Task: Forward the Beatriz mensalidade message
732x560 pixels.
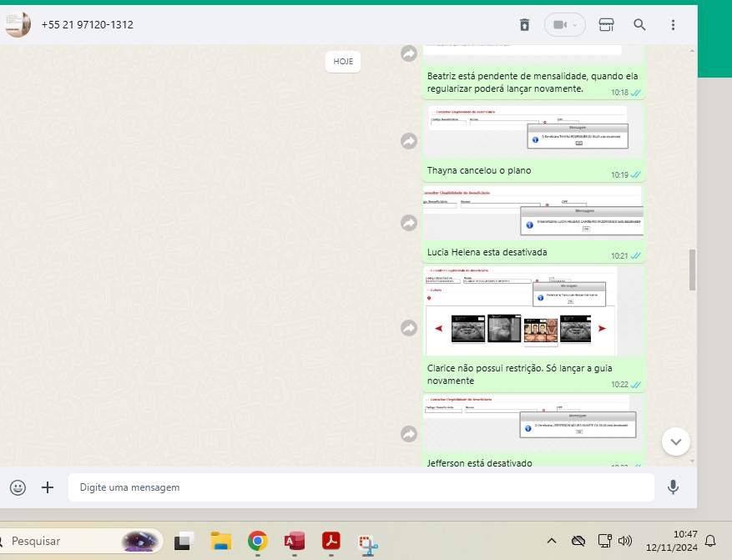Action: pyautogui.click(x=409, y=53)
